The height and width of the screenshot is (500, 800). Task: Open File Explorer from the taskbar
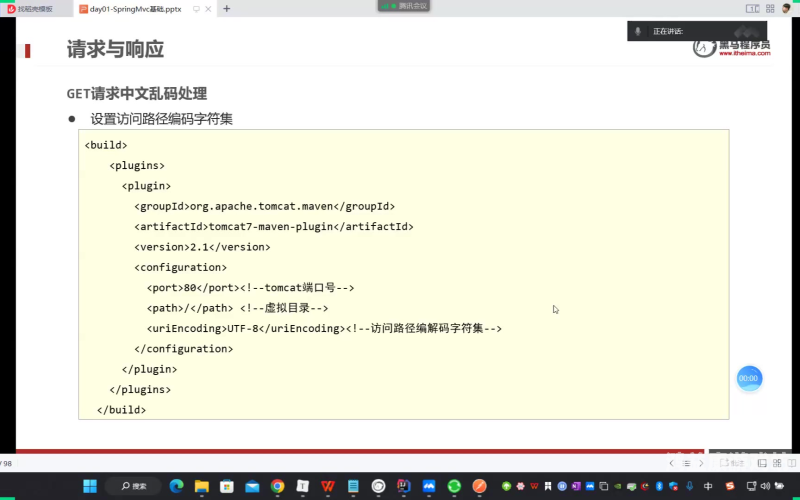(x=202, y=486)
